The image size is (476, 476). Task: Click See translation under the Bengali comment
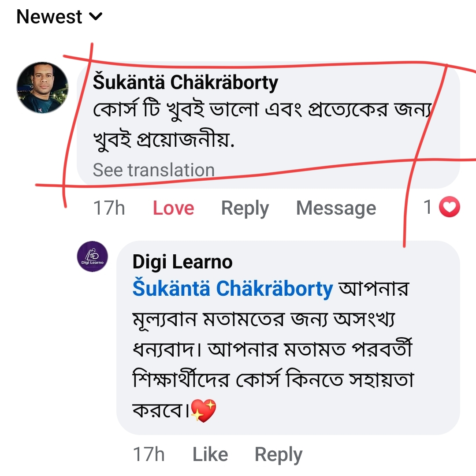coord(154,170)
